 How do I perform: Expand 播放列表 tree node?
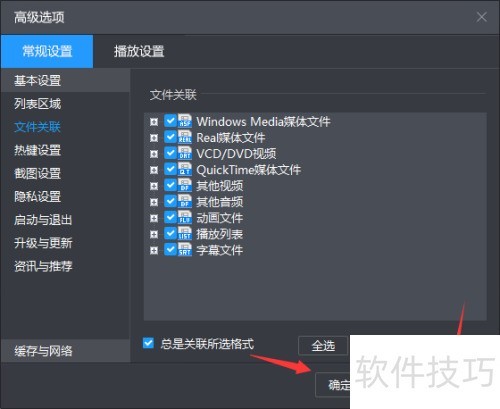pyautogui.click(x=154, y=234)
